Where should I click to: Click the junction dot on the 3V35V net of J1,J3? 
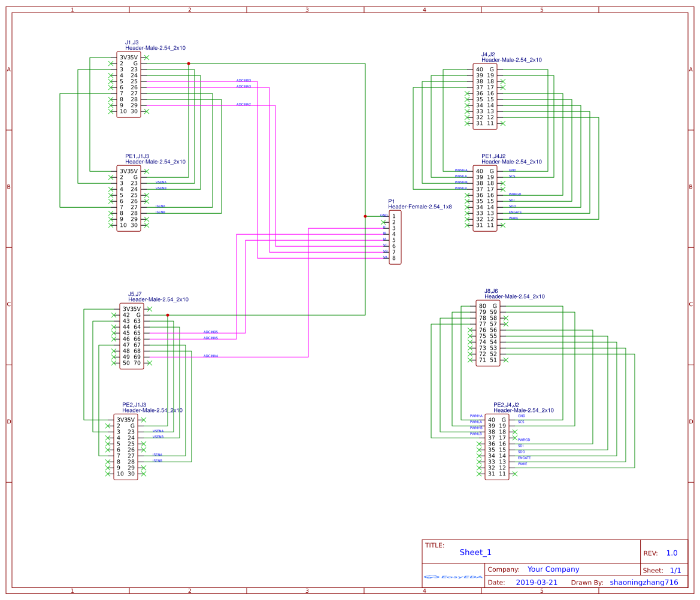pyautogui.click(x=189, y=62)
